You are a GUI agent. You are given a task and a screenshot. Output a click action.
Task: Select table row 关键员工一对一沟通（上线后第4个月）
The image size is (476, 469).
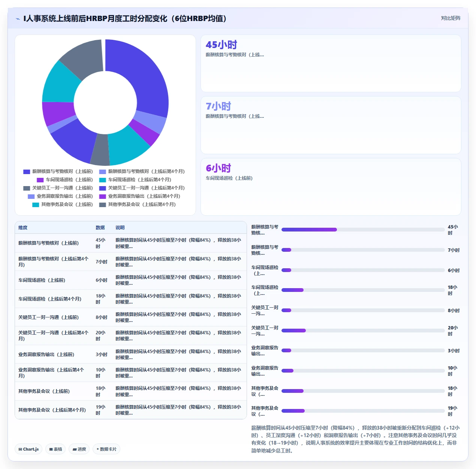tap(131, 336)
